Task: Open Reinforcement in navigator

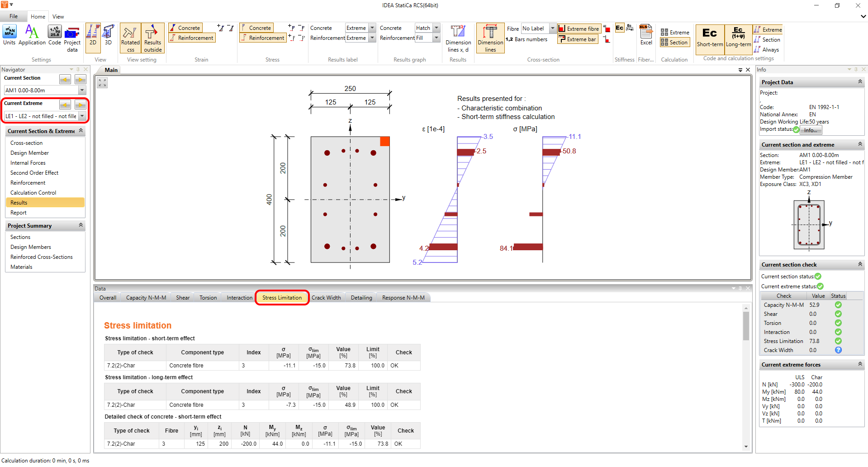Action: pyautogui.click(x=28, y=183)
